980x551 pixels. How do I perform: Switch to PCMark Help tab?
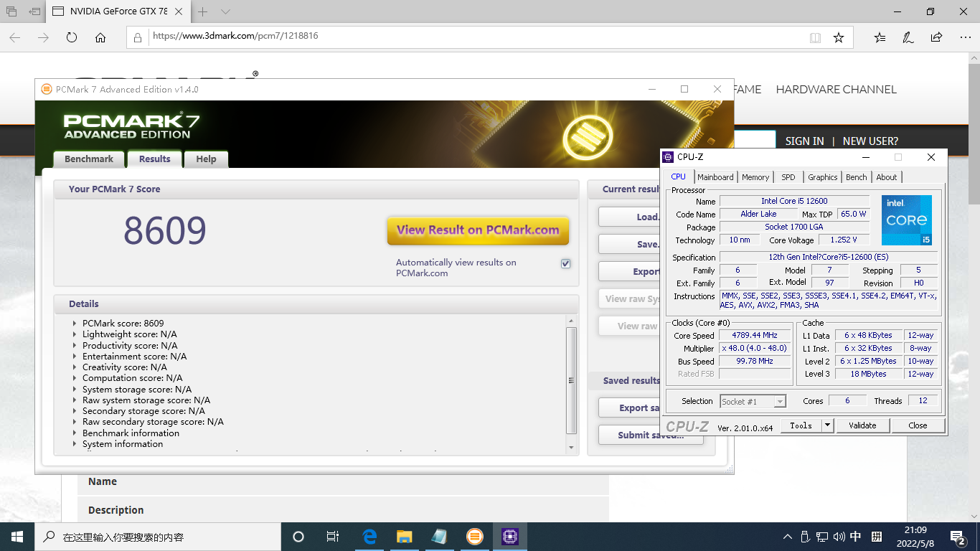pos(206,159)
